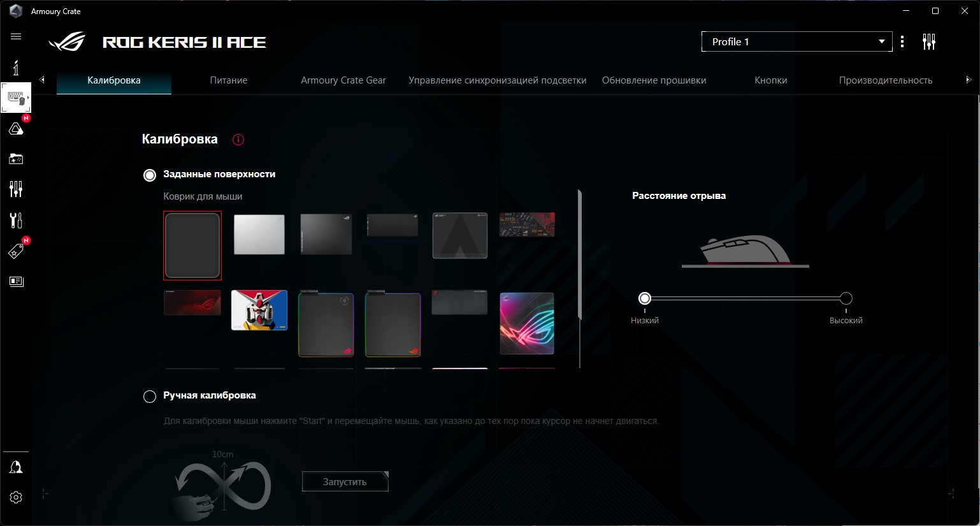Close the Armoury Crate window
980x526 pixels.
[965, 11]
